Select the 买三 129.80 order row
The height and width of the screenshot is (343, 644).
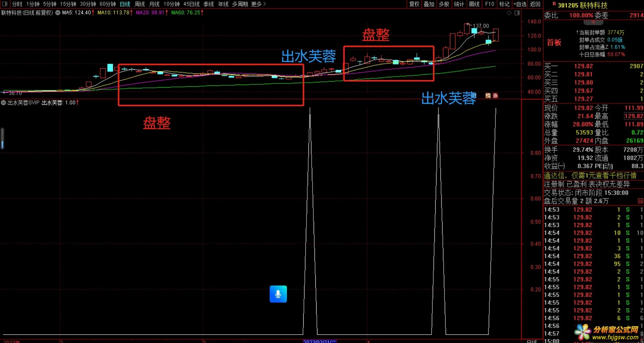pyautogui.click(x=593, y=82)
